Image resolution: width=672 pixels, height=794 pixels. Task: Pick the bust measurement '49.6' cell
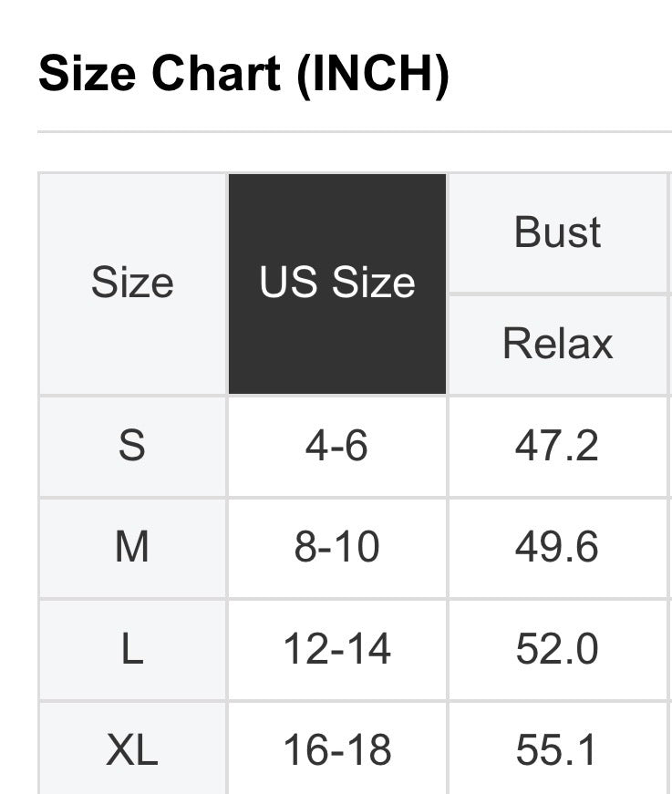(557, 548)
